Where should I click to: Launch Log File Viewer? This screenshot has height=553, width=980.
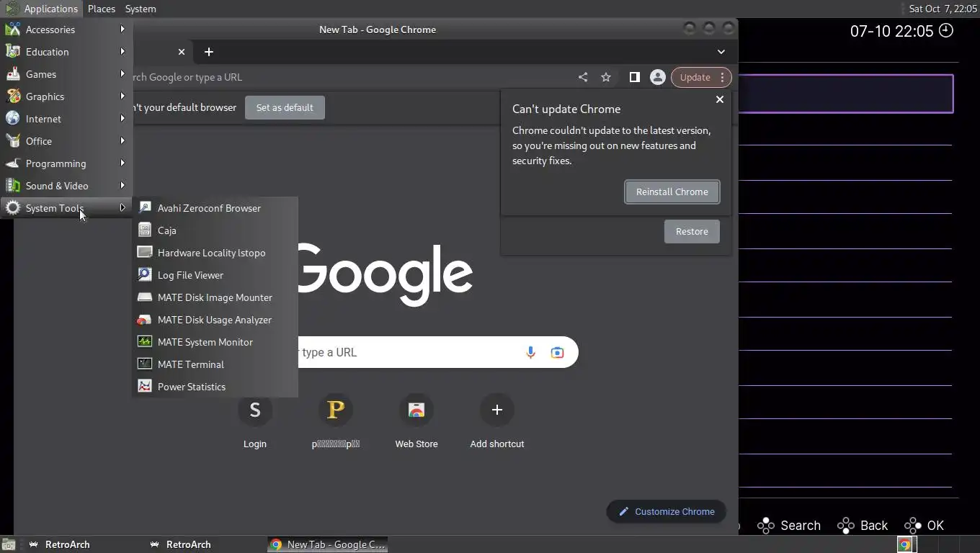point(215,275)
